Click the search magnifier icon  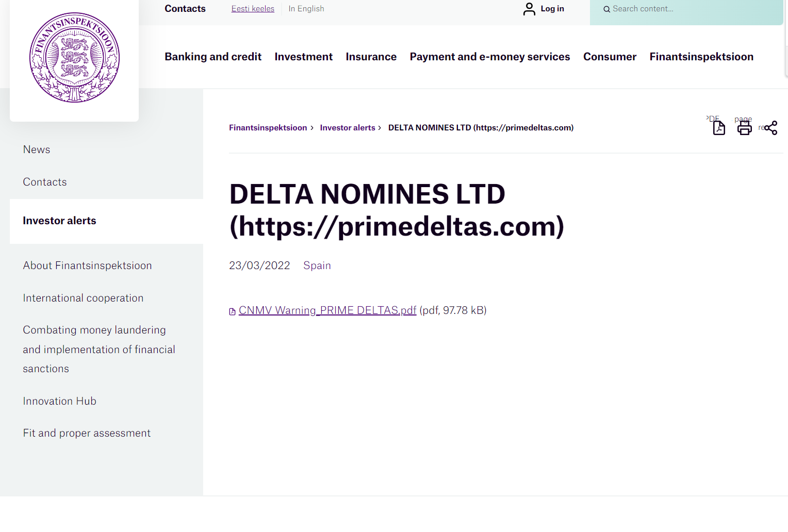click(x=606, y=9)
